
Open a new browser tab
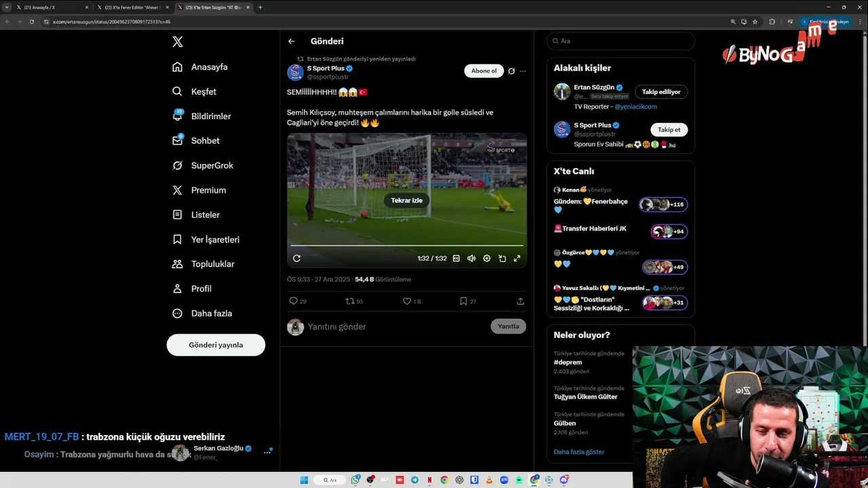click(x=260, y=7)
